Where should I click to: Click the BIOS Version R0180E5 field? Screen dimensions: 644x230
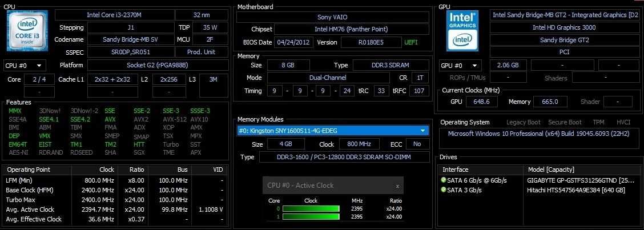pyautogui.click(x=371, y=42)
